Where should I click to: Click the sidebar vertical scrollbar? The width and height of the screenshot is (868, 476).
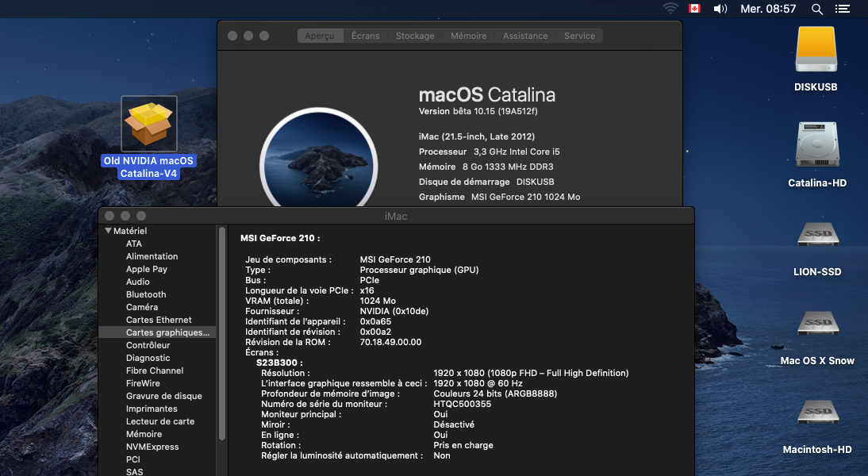(222, 333)
